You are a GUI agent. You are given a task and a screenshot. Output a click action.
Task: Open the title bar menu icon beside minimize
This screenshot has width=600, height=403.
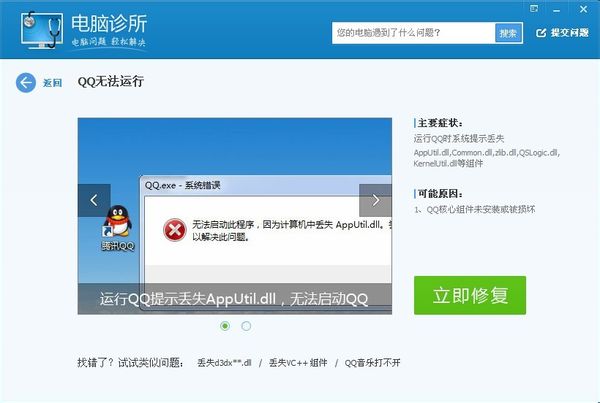tap(534, 9)
